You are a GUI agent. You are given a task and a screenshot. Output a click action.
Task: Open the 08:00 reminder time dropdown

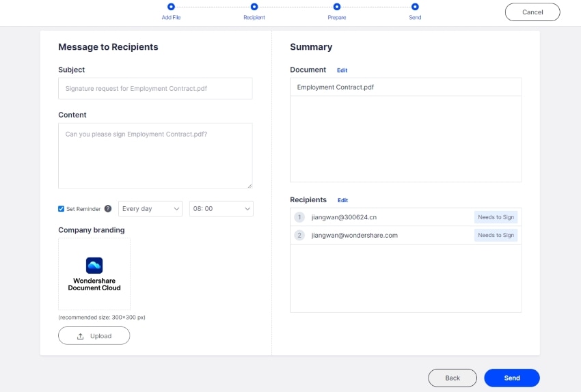[222, 209]
